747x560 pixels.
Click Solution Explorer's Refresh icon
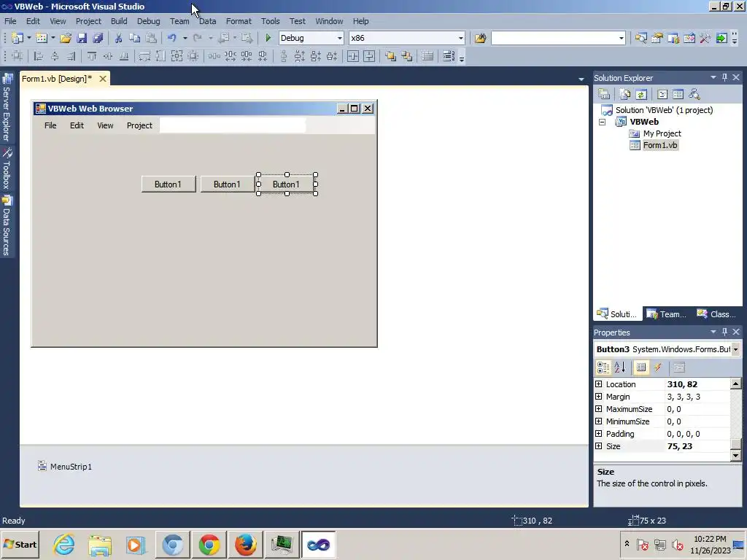(x=641, y=94)
